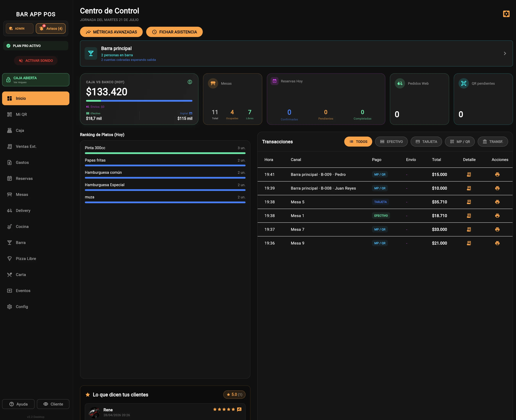Click Pedidos Web scooter icon
Image resolution: width=516 pixels, height=420 pixels.
click(400, 84)
